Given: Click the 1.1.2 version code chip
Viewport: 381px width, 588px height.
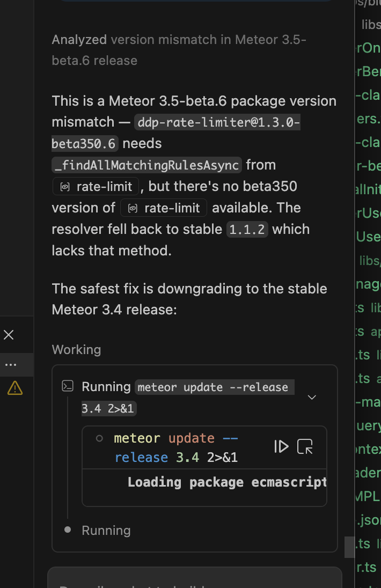Looking at the screenshot, I should coord(247,230).
